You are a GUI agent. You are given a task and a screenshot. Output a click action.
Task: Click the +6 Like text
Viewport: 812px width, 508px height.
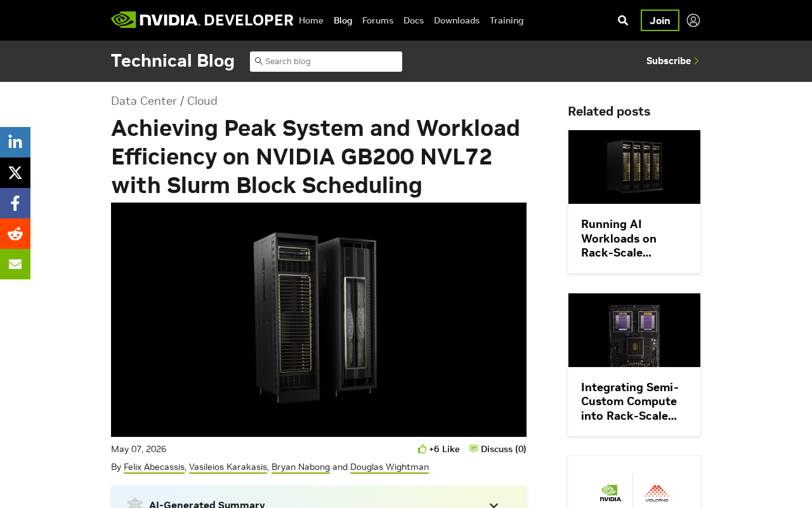click(x=444, y=449)
